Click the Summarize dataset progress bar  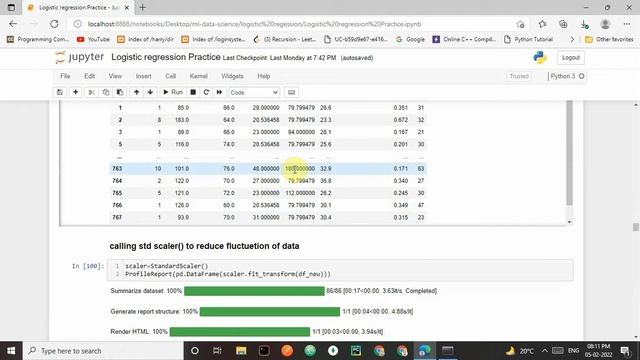pyautogui.click(x=254, y=291)
